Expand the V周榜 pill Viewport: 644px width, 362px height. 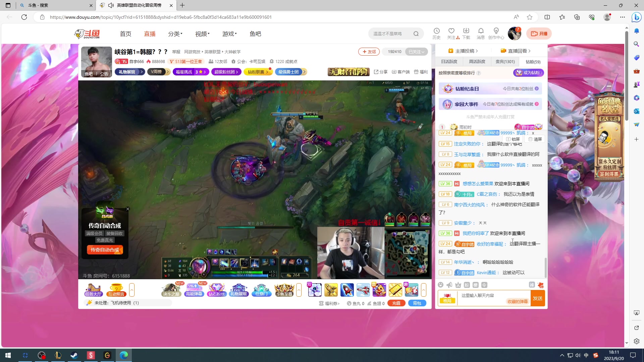[159, 72]
